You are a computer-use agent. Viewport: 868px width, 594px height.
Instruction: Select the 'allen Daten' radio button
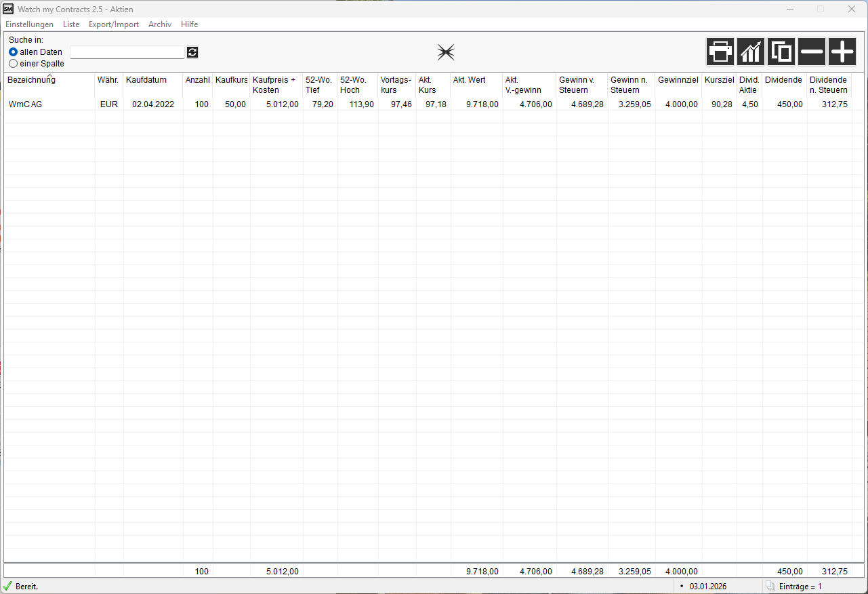(x=14, y=52)
